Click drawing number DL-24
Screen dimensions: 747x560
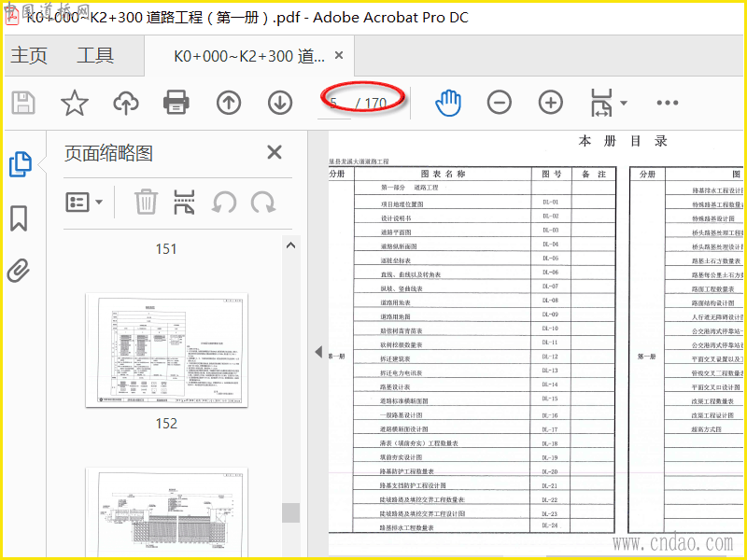coord(550,525)
